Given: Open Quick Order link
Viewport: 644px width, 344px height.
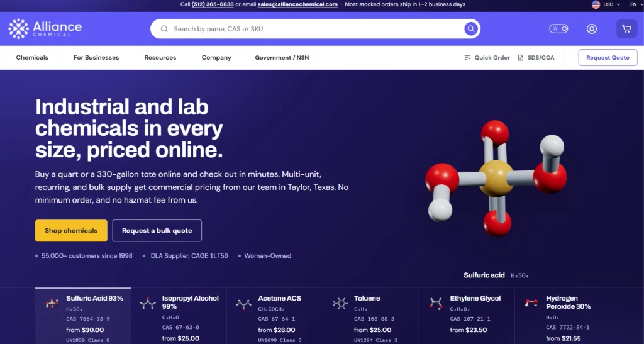Looking at the screenshot, I should (487, 57).
